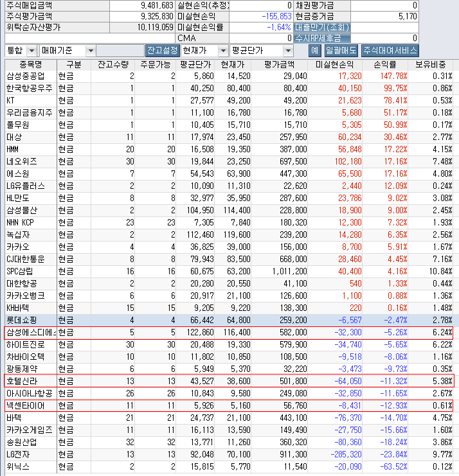Image resolution: width=459 pixels, height=476 pixels.
Task: Sort by 손익률 column header
Action: pyautogui.click(x=385, y=65)
